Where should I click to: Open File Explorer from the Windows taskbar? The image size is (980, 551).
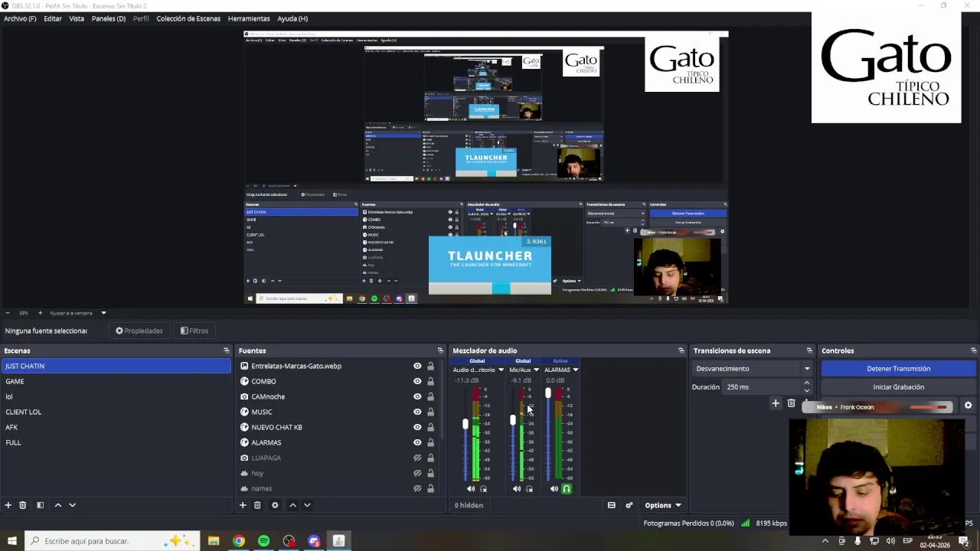pyautogui.click(x=214, y=541)
